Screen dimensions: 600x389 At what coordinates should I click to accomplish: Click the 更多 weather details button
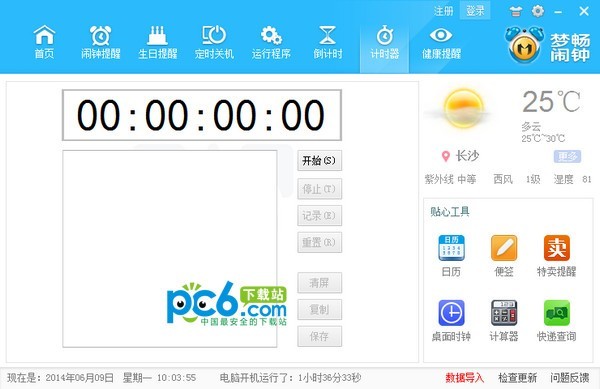(567, 156)
